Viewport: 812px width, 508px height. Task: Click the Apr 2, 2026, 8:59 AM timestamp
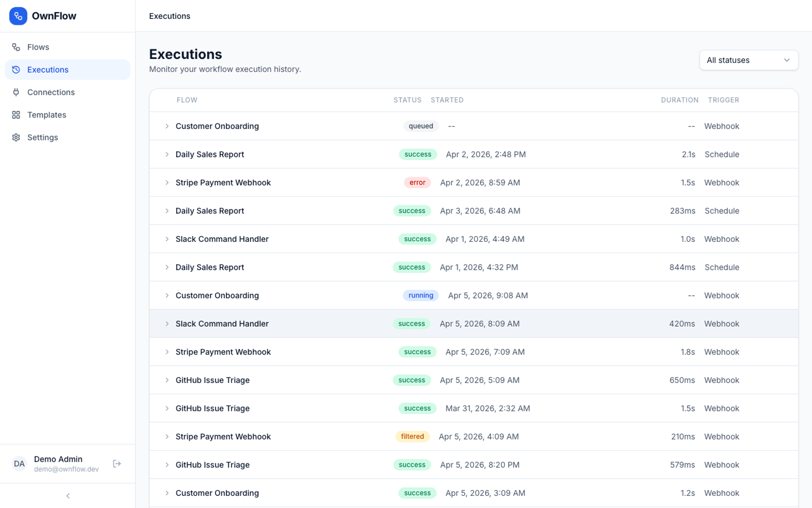(480, 182)
